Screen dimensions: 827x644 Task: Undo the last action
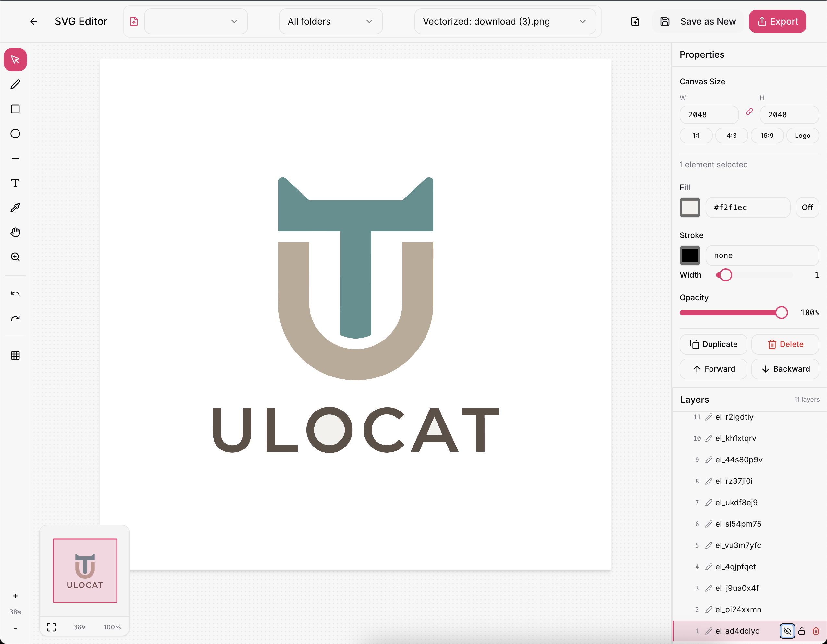tap(15, 293)
